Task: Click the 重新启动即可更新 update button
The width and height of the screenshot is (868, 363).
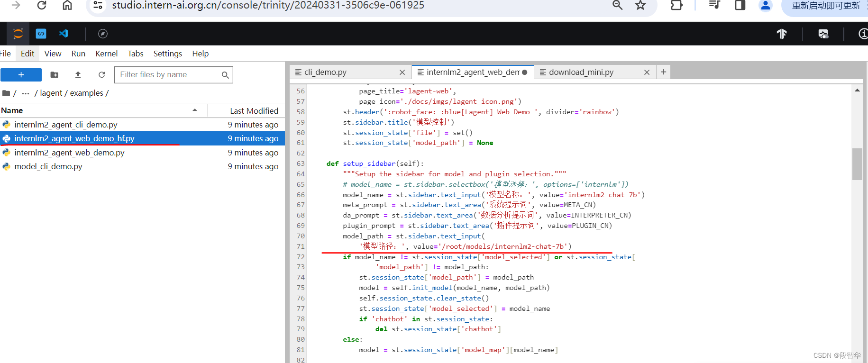Action: pyautogui.click(x=826, y=6)
